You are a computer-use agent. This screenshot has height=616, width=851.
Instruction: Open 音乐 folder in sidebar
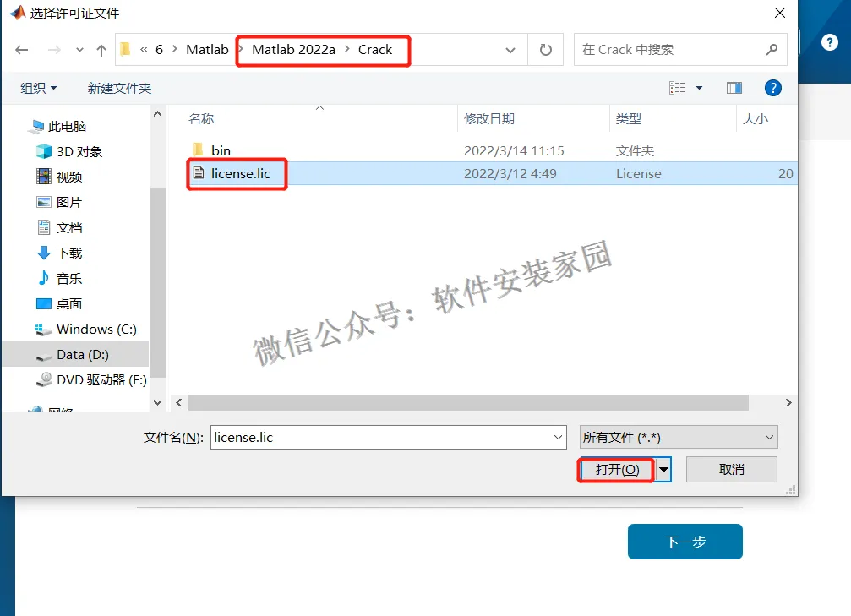[x=60, y=278]
